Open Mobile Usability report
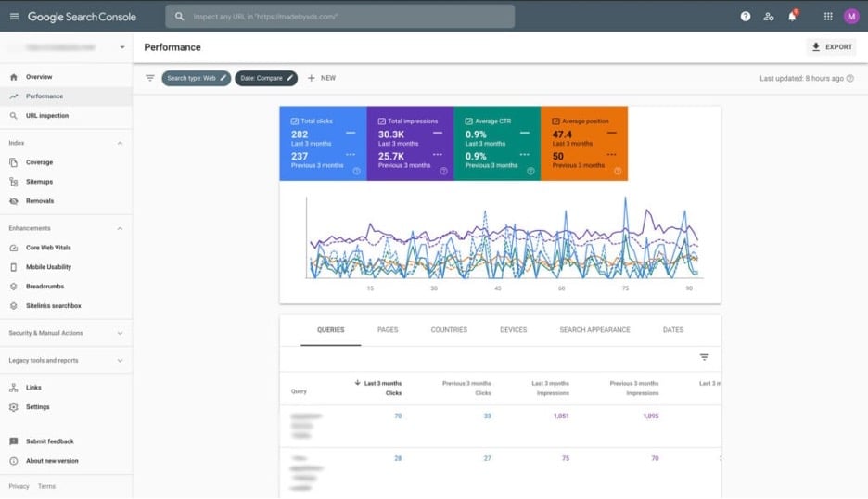The width and height of the screenshot is (868, 499). tap(66, 267)
